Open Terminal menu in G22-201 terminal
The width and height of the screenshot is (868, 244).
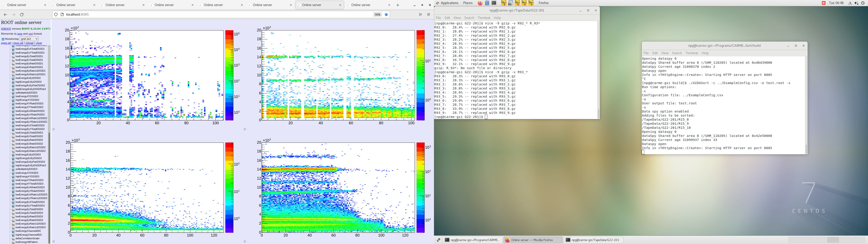click(484, 18)
